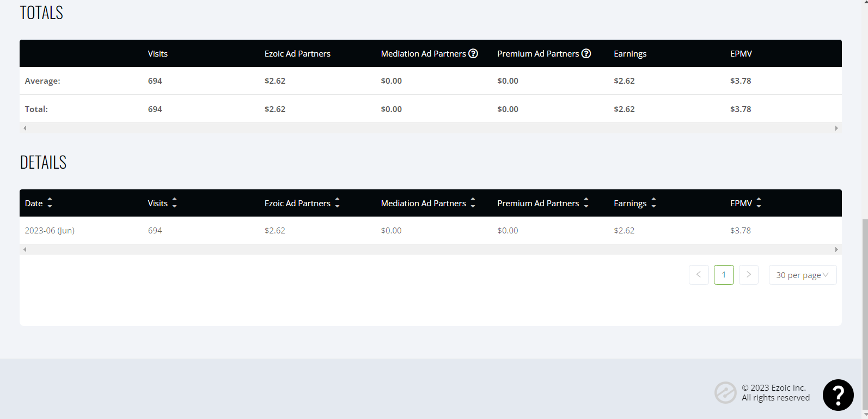Select page 1 in pagination
The height and width of the screenshot is (419, 868).
click(x=724, y=275)
